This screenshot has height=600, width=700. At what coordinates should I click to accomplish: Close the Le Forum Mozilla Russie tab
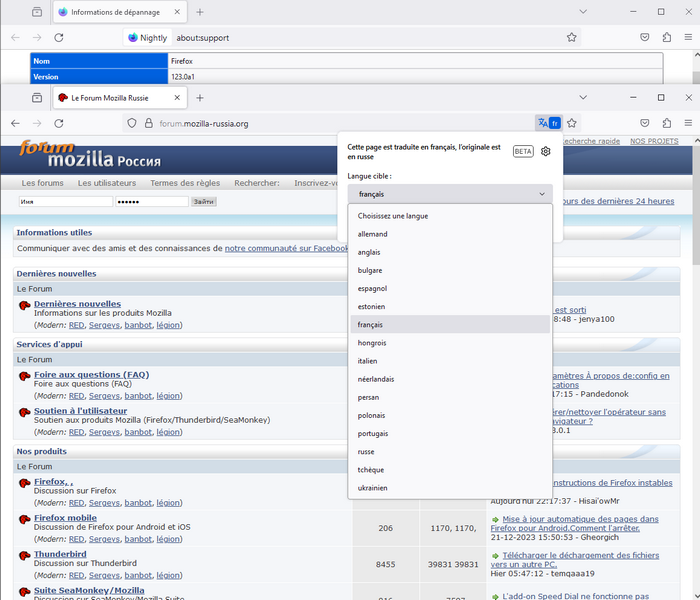[177, 98]
